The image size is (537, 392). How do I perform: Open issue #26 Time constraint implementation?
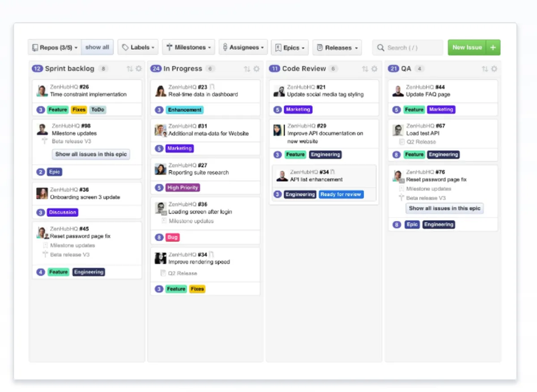click(x=88, y=94)
